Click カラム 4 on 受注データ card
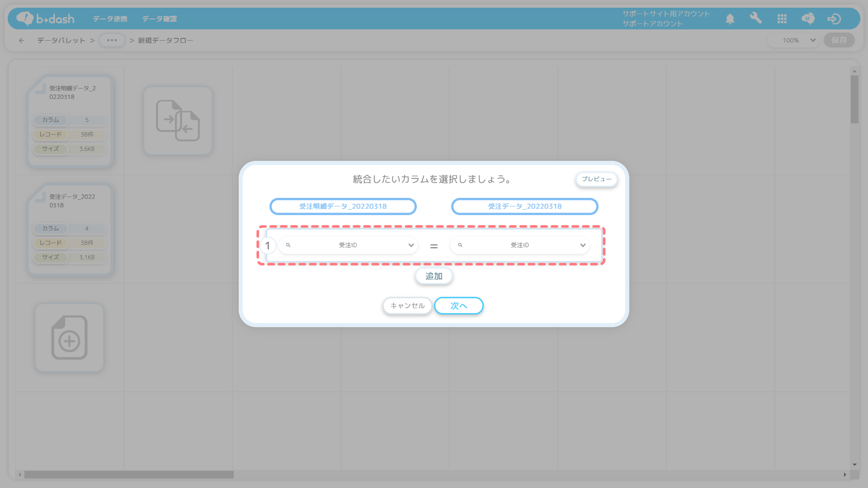Screen dimensions: 868x488 click(69, 228)
